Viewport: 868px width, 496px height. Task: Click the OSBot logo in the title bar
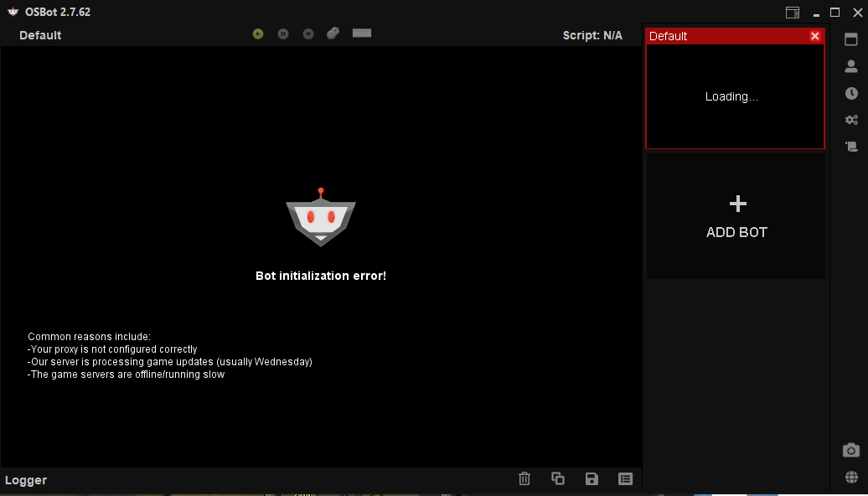click(13, 12)
